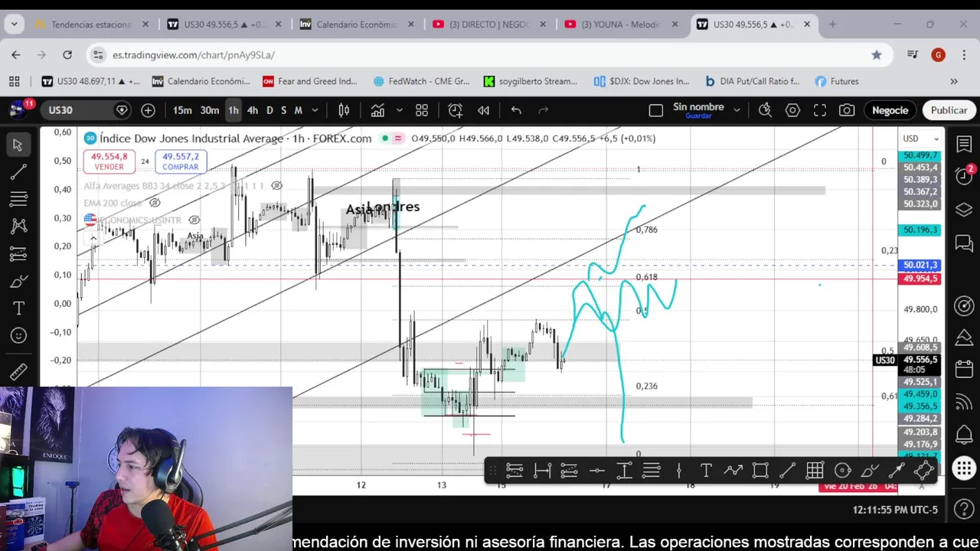Image resolution: width=980 pixels, height=551 pixels.
Task: Start bar replay mode
Action: coord(483,110)
